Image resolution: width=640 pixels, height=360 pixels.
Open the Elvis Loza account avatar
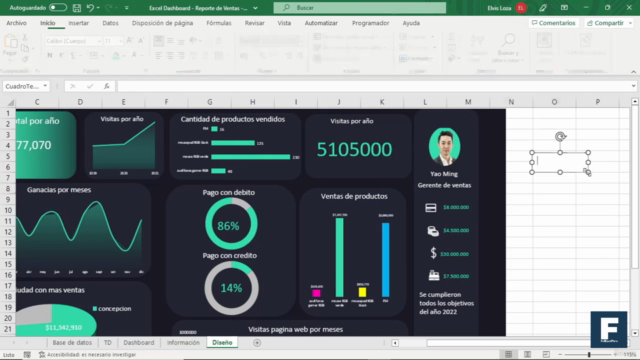tap(521, 8)
